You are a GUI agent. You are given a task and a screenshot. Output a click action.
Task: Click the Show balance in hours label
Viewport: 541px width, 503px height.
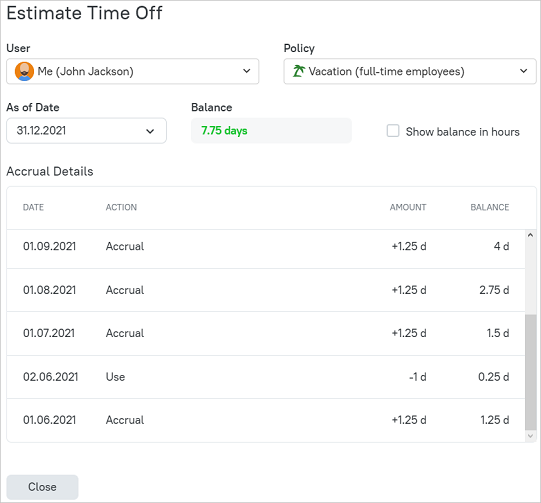462,132
